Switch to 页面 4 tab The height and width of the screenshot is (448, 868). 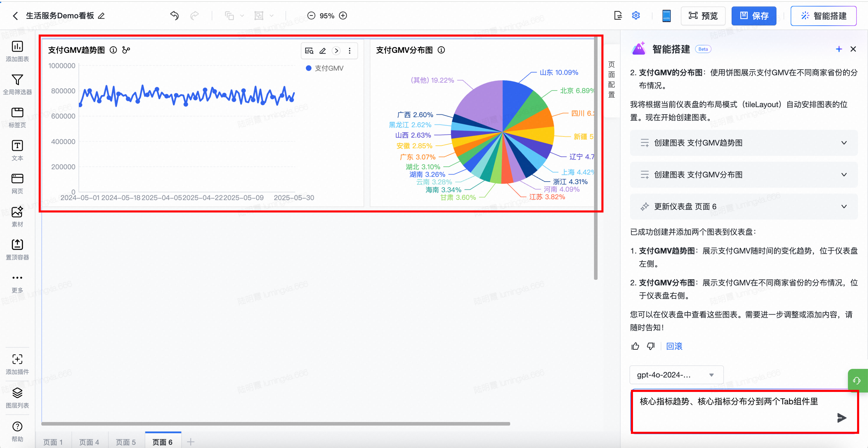[89, 442]
